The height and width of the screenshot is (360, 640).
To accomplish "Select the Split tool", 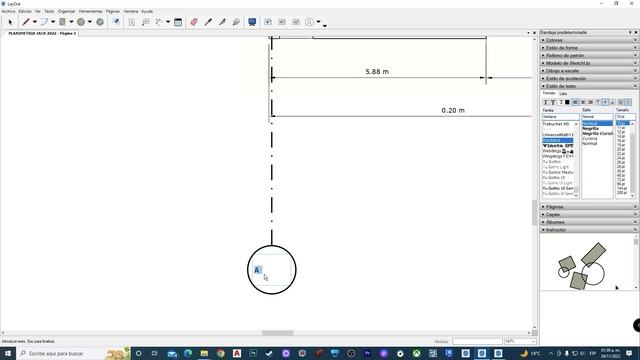I will coord(222,22).
